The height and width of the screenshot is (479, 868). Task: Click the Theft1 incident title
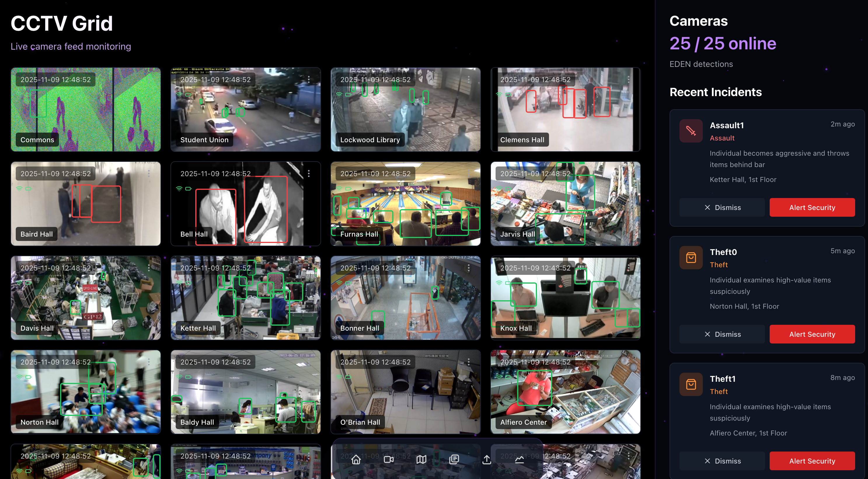click(722, 379)
